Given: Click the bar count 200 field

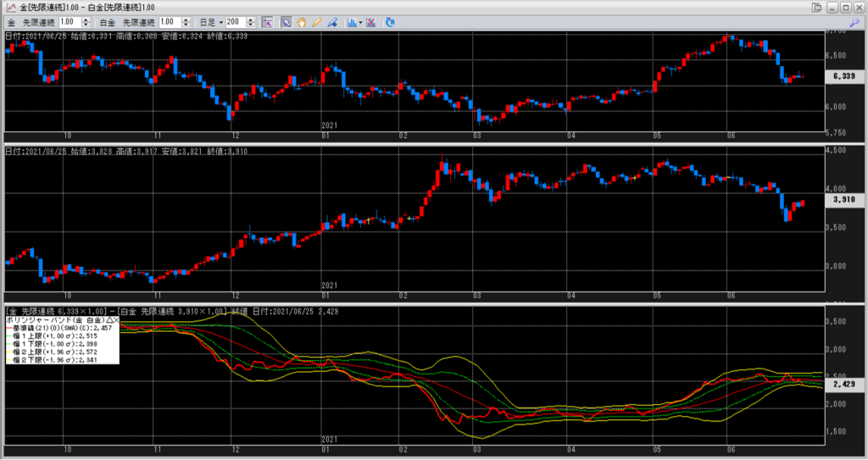Looking at the screenshot, I should click(x=235, y=21).
